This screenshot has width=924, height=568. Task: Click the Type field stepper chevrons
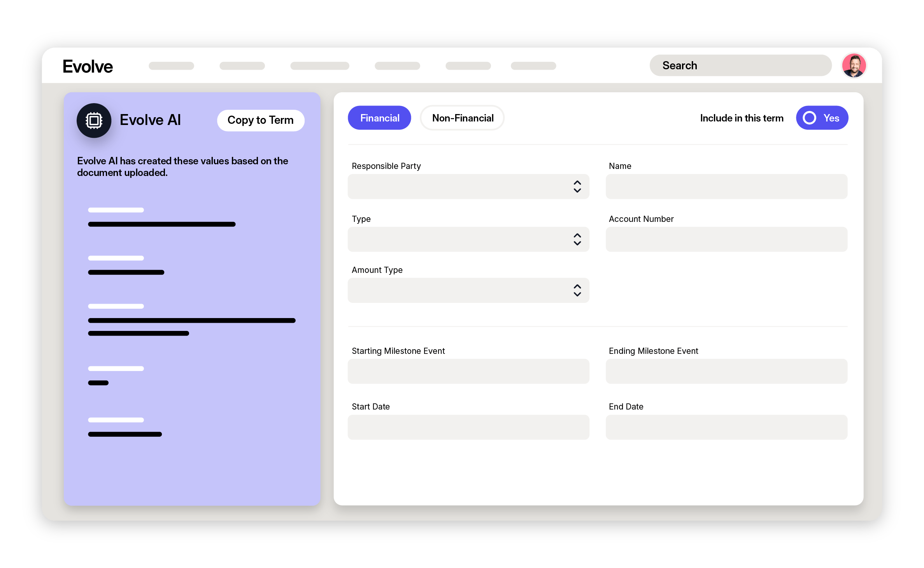577,239
